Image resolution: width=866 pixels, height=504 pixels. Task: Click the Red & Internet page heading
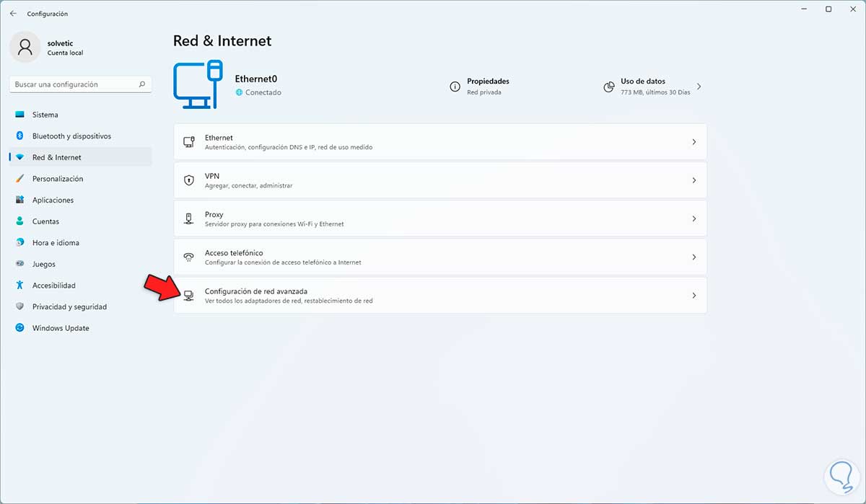pos(222,41)
